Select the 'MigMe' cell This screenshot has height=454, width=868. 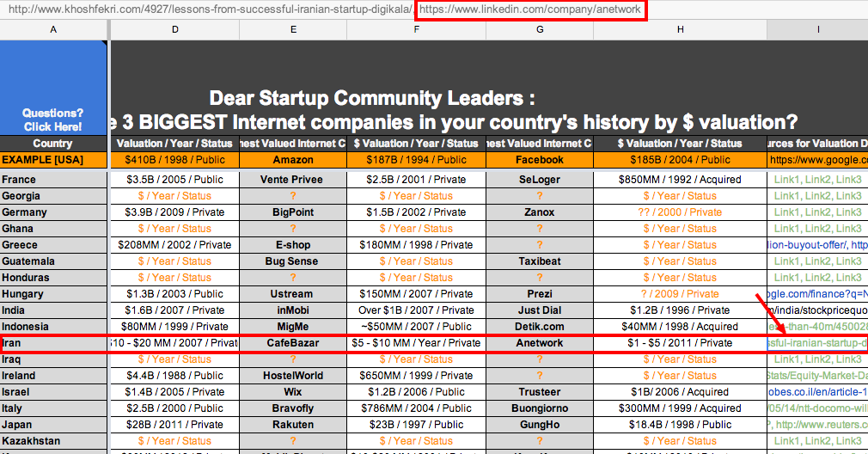[x=293, y=327]
